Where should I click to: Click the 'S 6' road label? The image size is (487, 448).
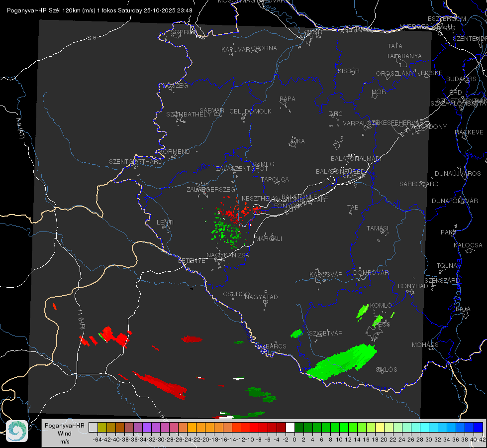[92, 38]
